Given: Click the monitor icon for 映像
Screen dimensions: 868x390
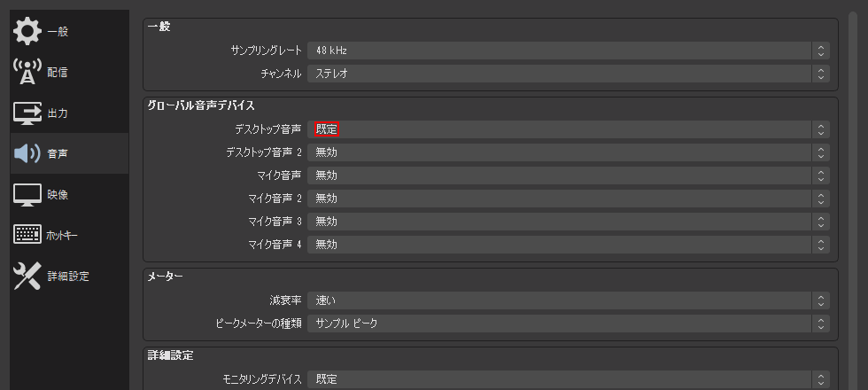Looking at the screenshot, I should tap(27, 195).
